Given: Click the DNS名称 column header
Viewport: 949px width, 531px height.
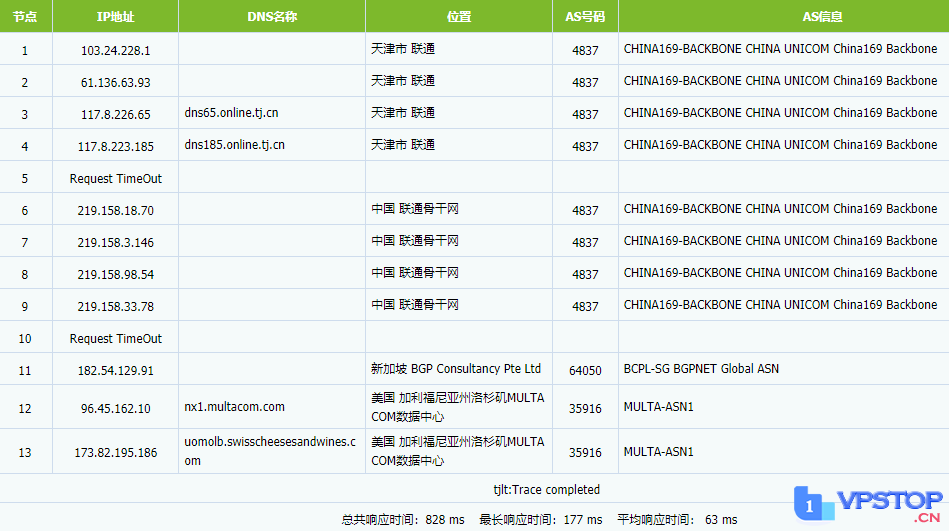Looking at the screenshot, I should pos(272,16).
